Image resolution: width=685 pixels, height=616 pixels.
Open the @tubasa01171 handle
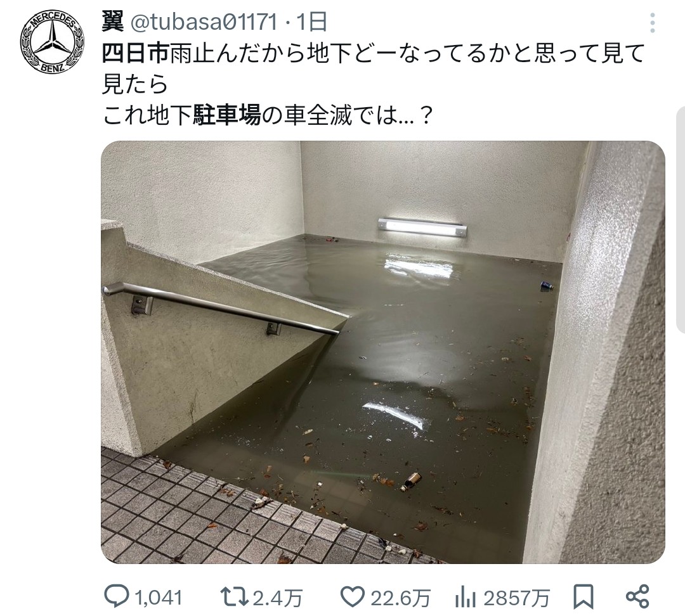(204, 22)
